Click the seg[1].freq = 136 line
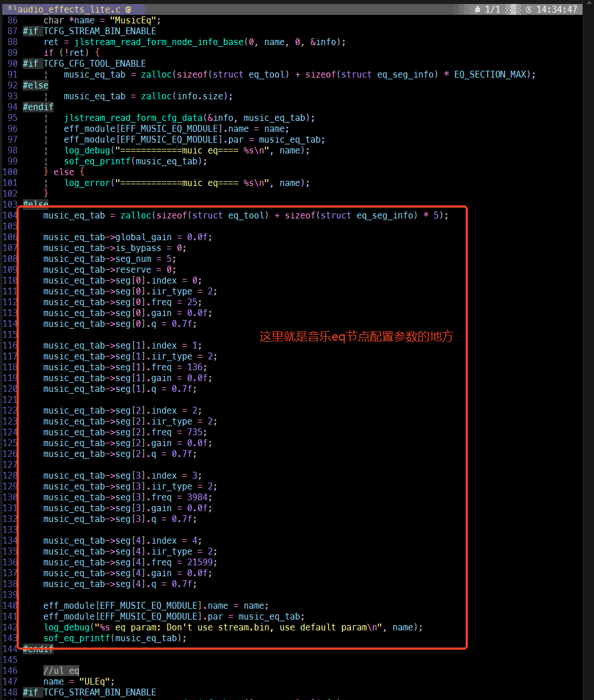 click(x=125, y=367)
